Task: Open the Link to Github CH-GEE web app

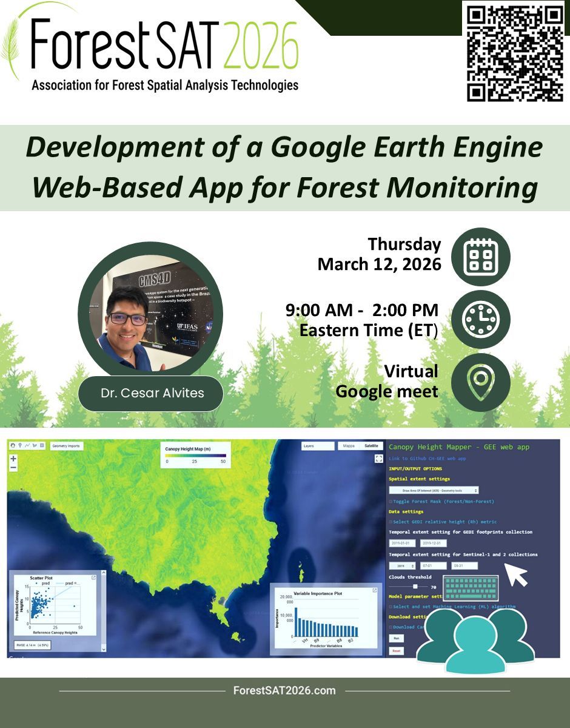Action: (428, 459)
